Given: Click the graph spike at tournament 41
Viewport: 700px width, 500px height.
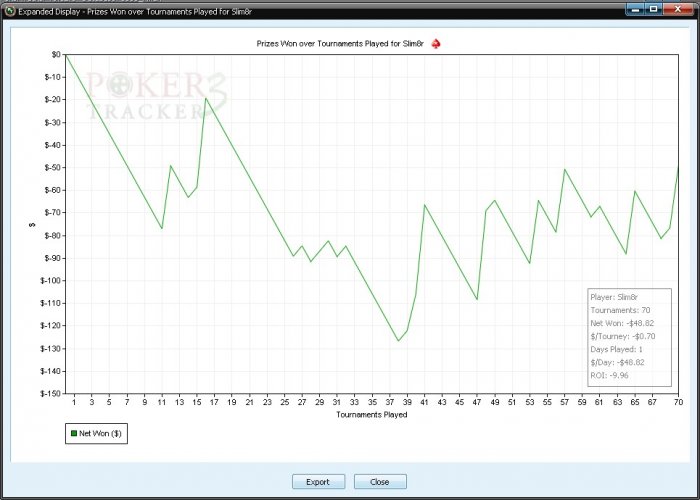Looking at the screenshot, I should point(424,205).
